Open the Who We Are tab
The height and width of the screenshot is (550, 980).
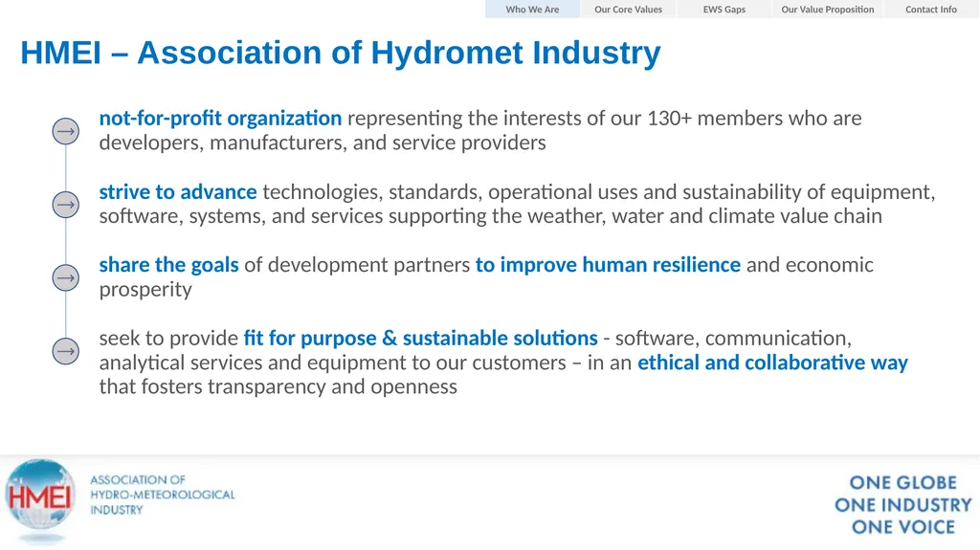pos(532,10)
